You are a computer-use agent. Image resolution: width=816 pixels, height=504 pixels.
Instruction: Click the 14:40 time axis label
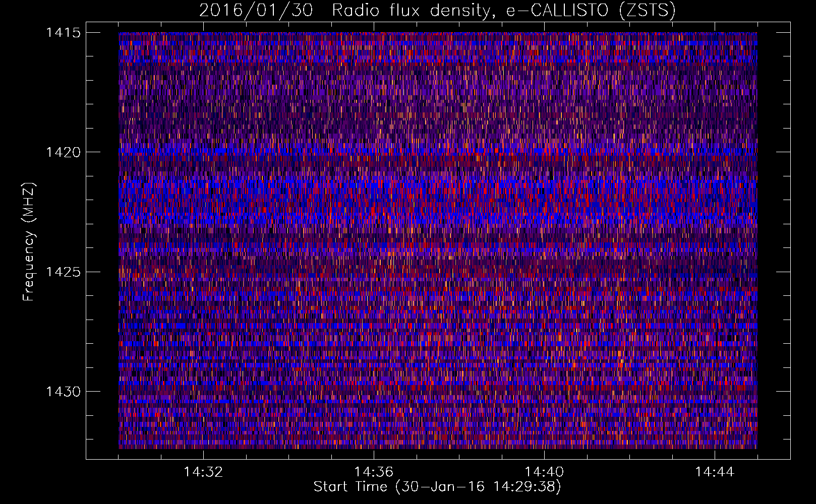[x=544, y=472]
